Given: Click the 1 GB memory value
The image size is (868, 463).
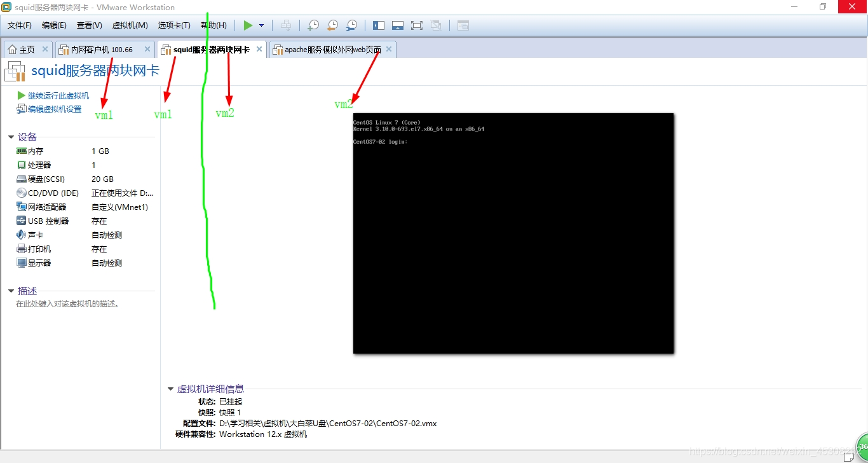Looking at the screenshot, I should (100, 151).
